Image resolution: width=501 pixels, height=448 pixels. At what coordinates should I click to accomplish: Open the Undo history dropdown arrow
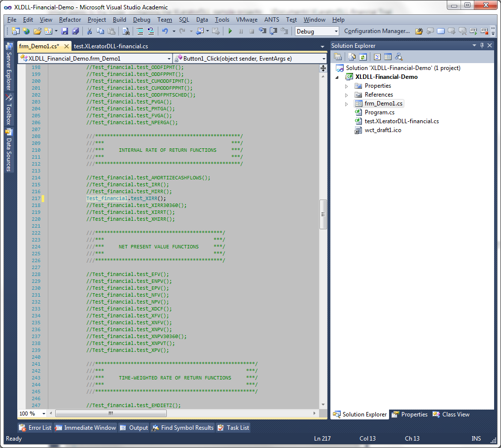[x=174, y=31]
